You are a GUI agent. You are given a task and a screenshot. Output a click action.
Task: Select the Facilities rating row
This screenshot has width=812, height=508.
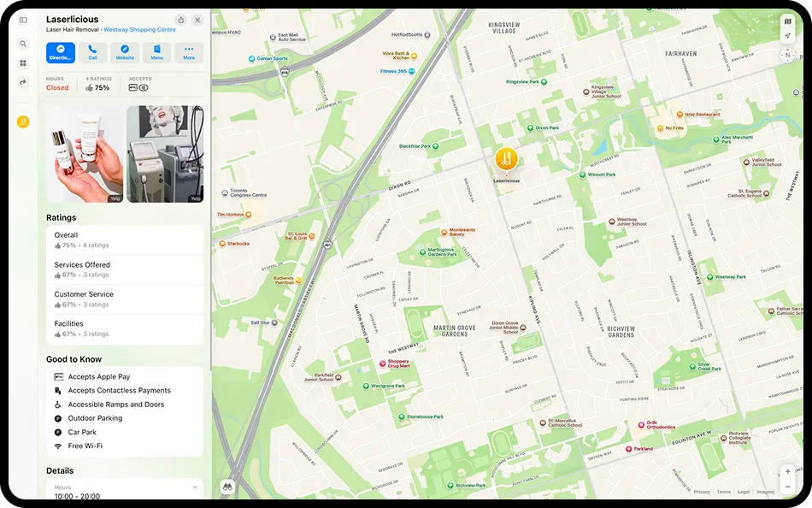pos(125,328)
